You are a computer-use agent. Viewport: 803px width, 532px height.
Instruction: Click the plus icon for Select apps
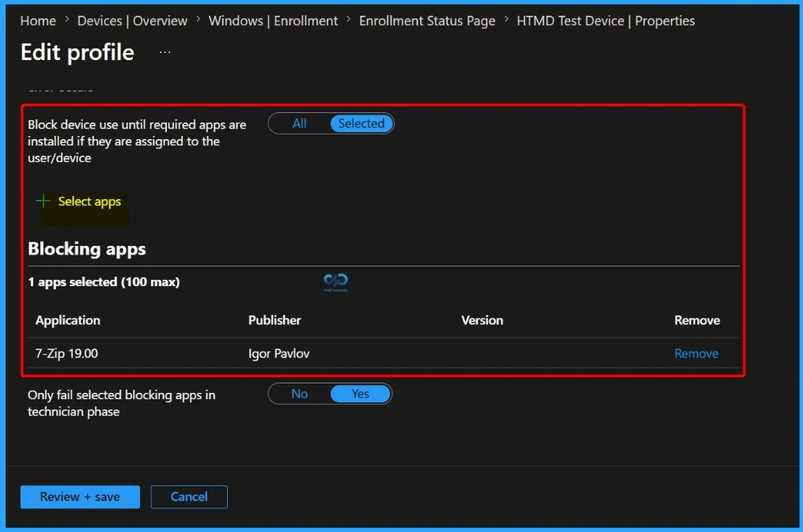click(44, 201)
